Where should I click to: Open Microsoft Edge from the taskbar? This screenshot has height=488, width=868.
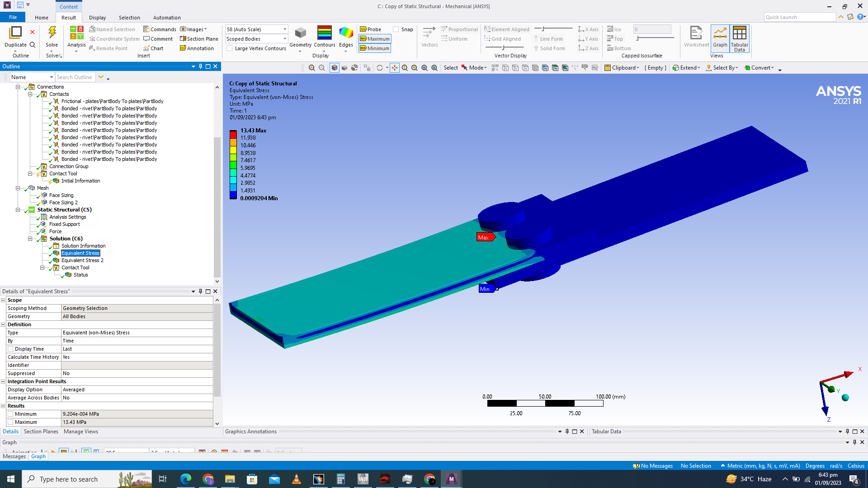pos(186,479)
